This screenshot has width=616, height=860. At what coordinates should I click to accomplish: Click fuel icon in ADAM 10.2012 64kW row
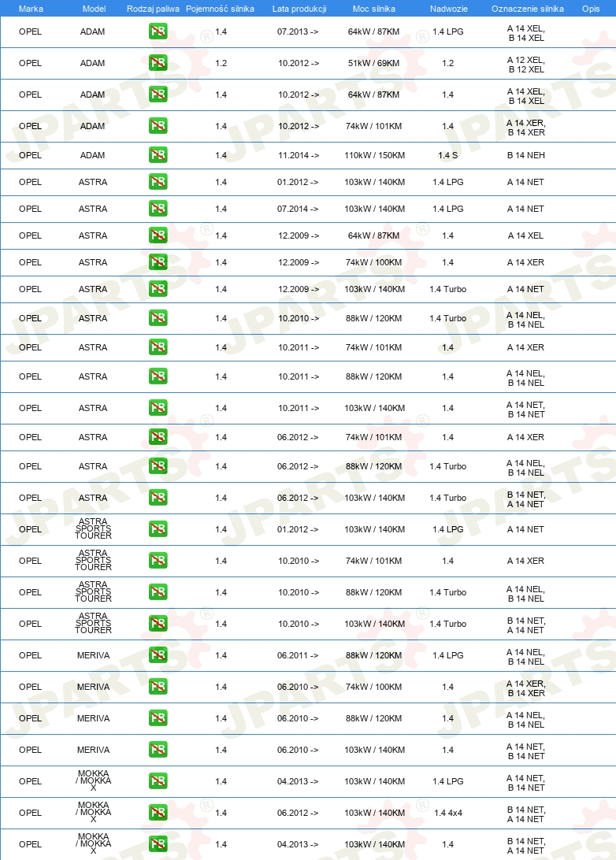pos(158,95)
